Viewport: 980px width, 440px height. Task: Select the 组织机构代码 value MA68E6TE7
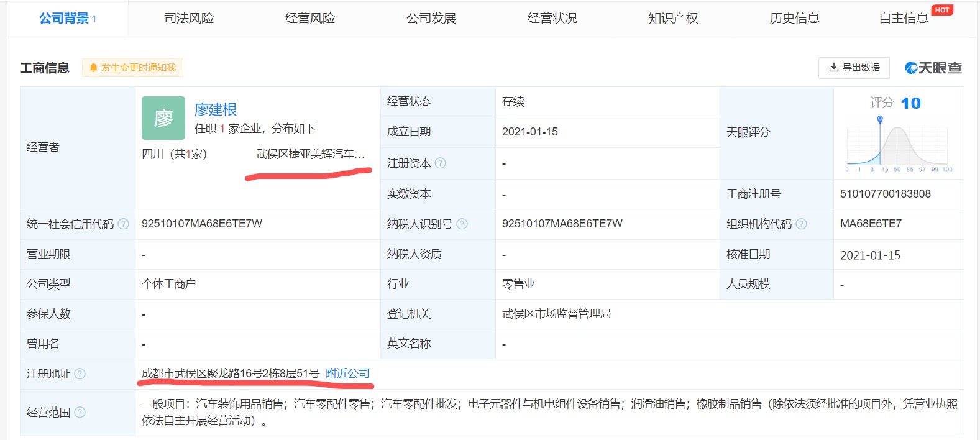click(871, 224)
